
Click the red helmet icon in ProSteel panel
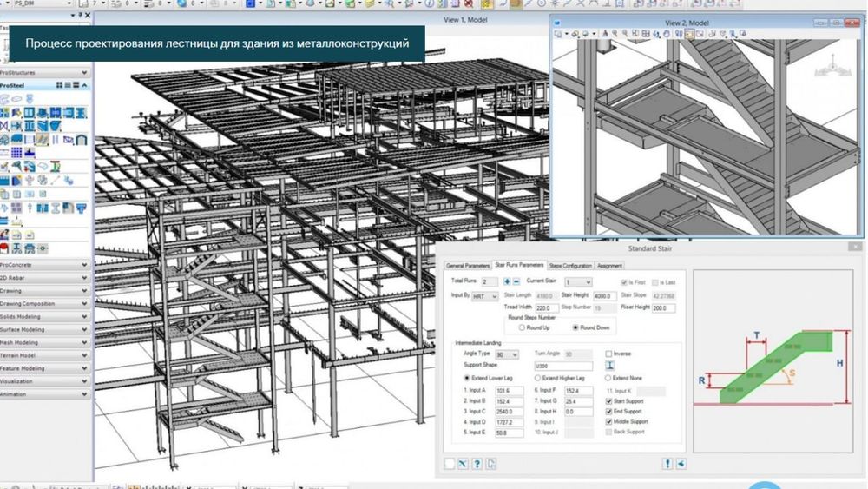[x=5, y=248]
